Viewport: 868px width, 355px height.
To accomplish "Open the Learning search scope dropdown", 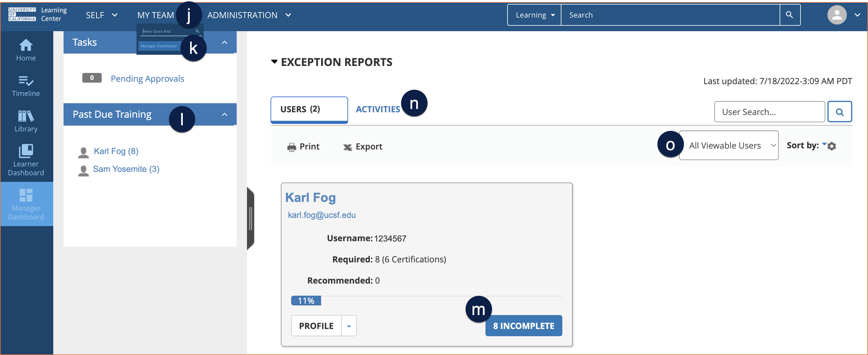I will (x=534, y=15).
